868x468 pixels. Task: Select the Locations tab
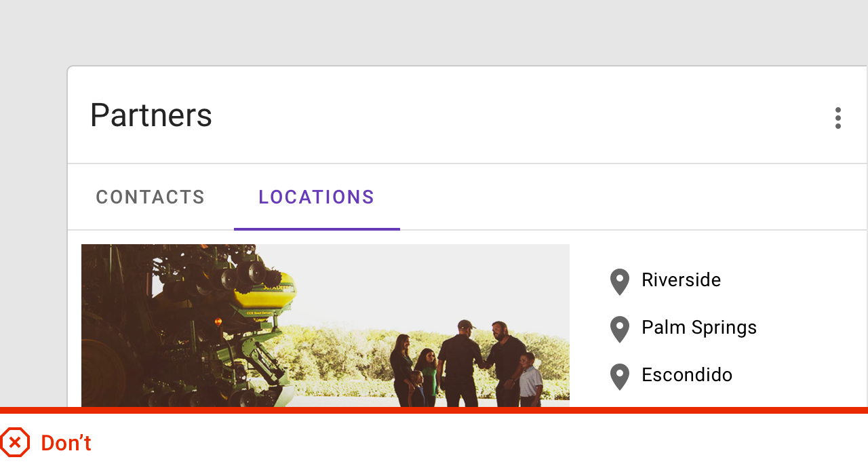point(317,197)
